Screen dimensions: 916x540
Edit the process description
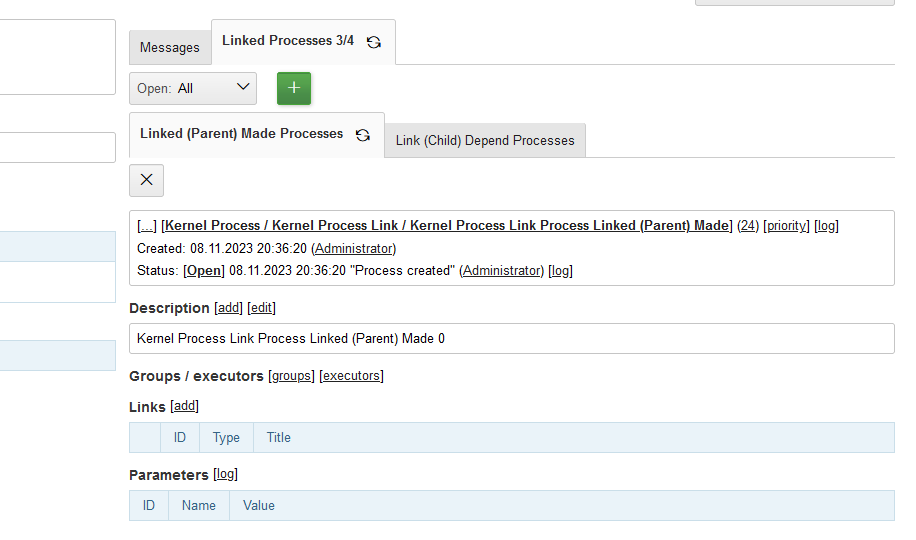coord(261,308)
